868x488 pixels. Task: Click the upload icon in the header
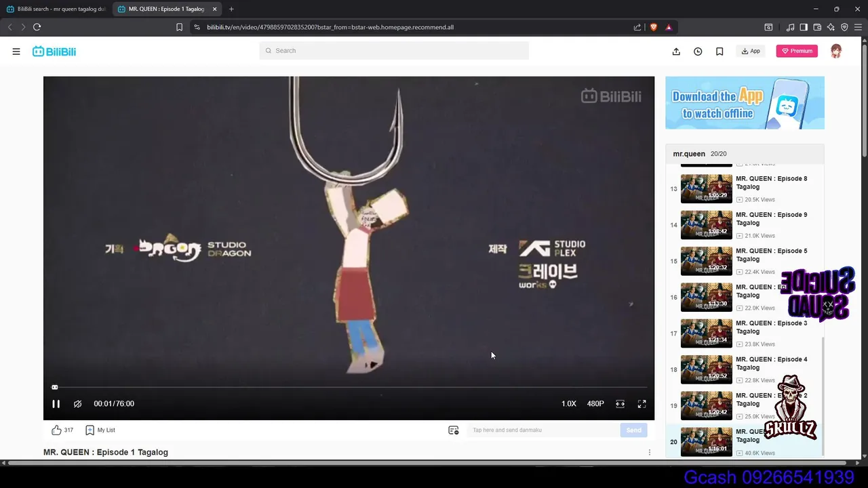tap(676, 52)
